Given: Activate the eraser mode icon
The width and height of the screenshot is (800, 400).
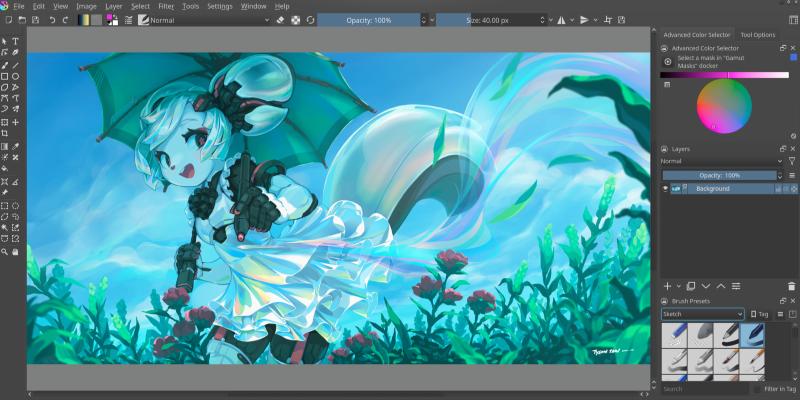Looking at the screenshot, I should point(280,19).
